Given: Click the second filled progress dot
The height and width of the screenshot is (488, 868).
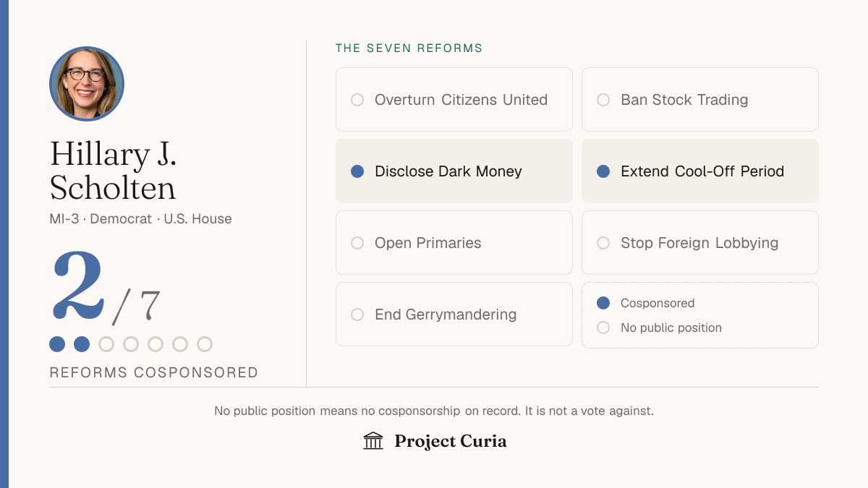Looking at the screenshot, I should click(x=82, y=344).
